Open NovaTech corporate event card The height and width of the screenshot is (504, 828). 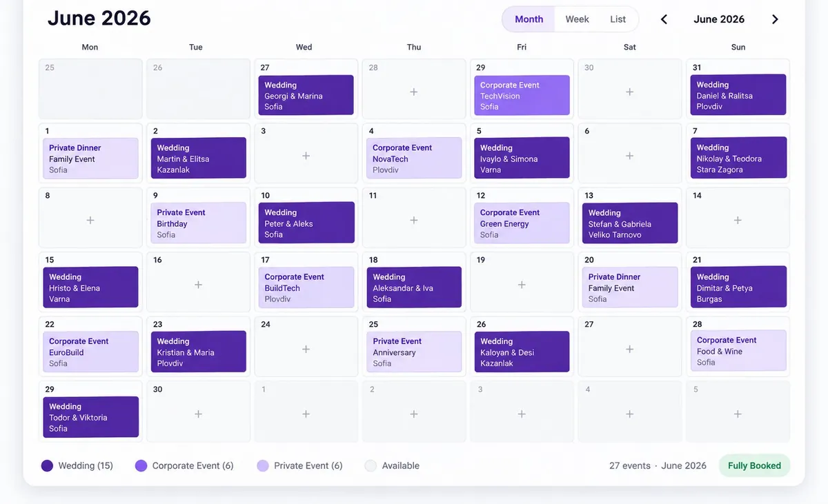coord(414,159)
